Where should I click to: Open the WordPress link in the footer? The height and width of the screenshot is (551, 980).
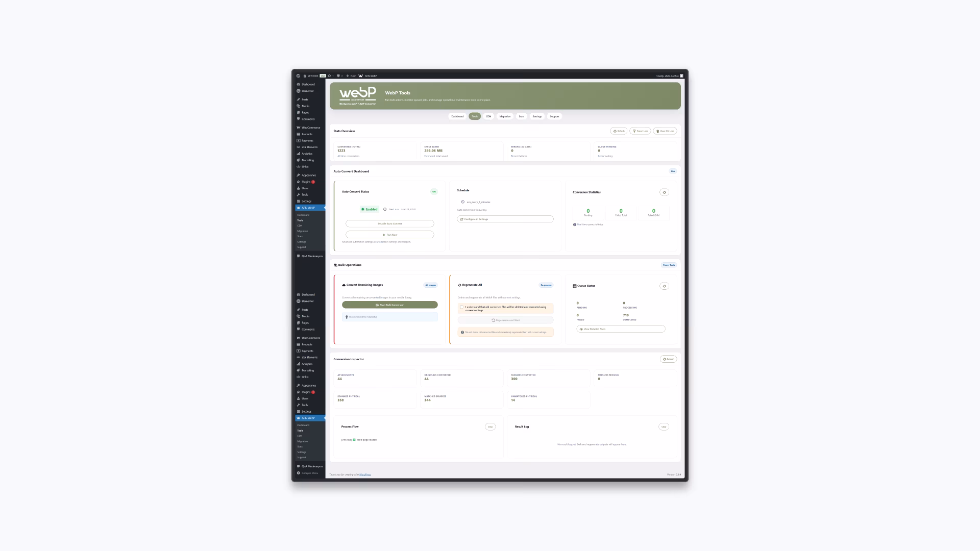click(365, 474)
